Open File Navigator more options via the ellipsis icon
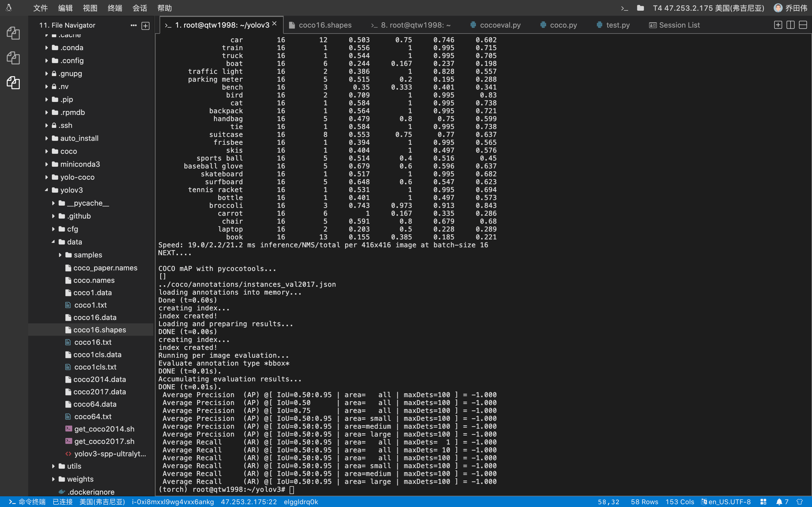The image size is (812, 507). click(134, 25)
